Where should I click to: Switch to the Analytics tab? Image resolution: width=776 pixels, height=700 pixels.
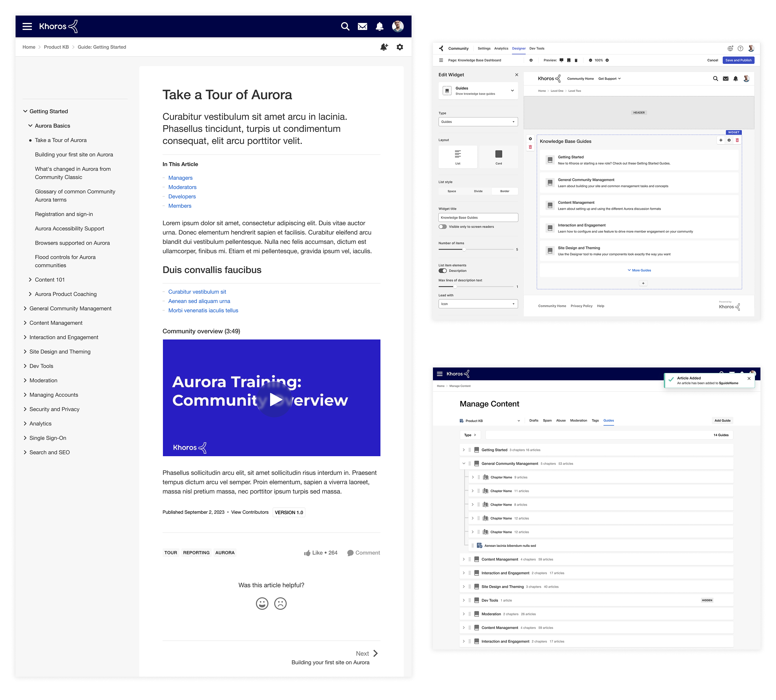click(x=501, y=48)
